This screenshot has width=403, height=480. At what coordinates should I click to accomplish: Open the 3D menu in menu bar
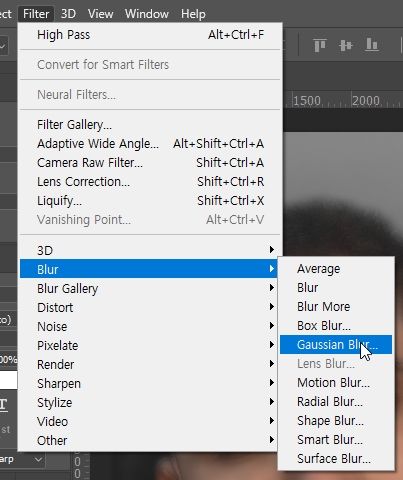68,14
